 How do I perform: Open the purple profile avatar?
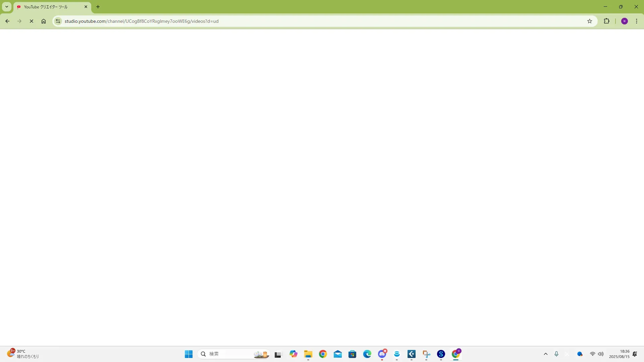(x=625, y=21)
